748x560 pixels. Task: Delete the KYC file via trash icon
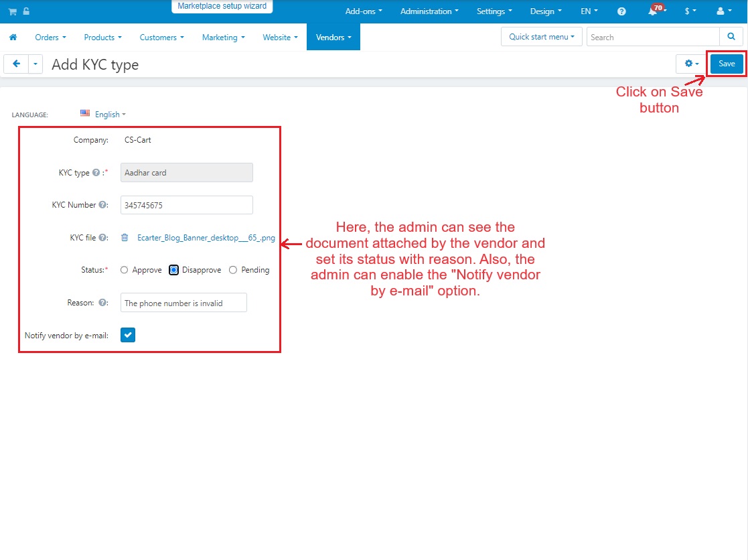pyautogui.click(x=125, y=238)
